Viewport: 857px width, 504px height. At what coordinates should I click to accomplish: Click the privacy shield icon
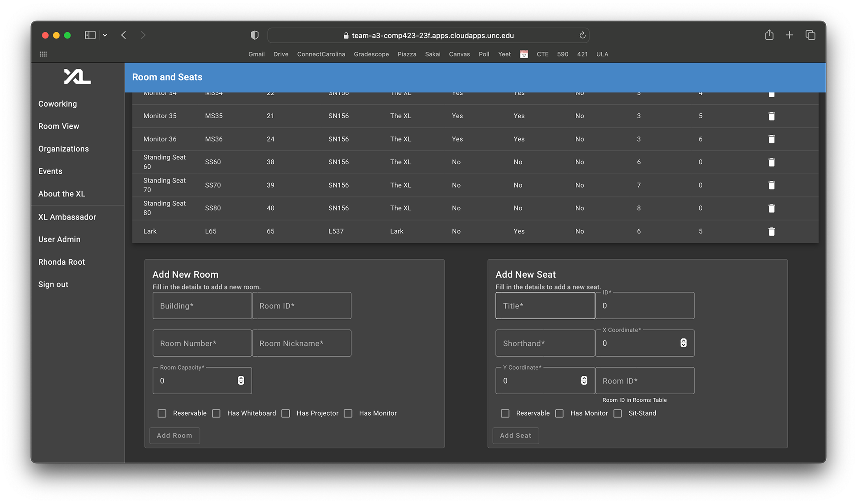[254, 35]
